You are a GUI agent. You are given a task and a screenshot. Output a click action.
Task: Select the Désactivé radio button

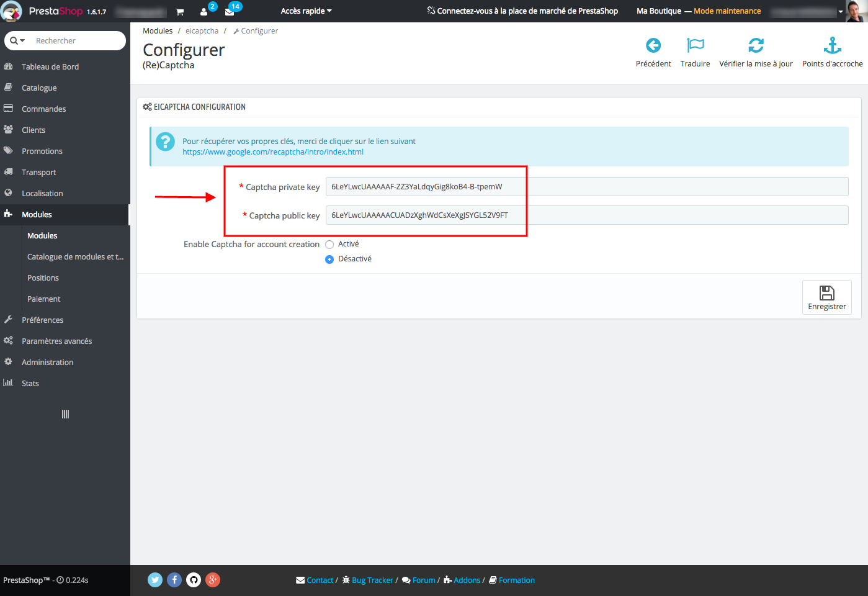click(329, 260)
